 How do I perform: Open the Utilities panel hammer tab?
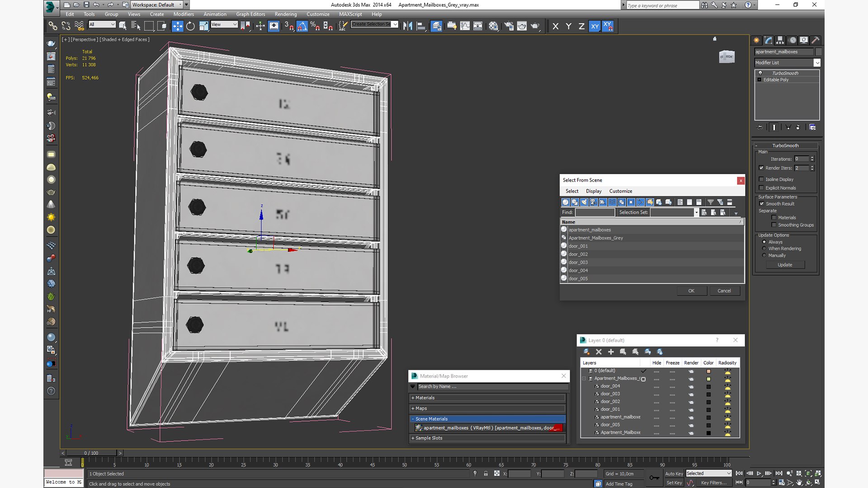815,40
